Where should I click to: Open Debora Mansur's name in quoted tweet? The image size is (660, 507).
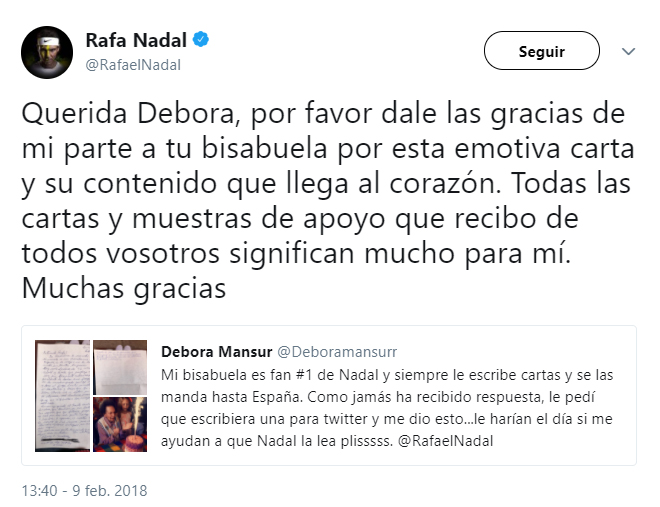pyautogui.click(x=216, y=352)
